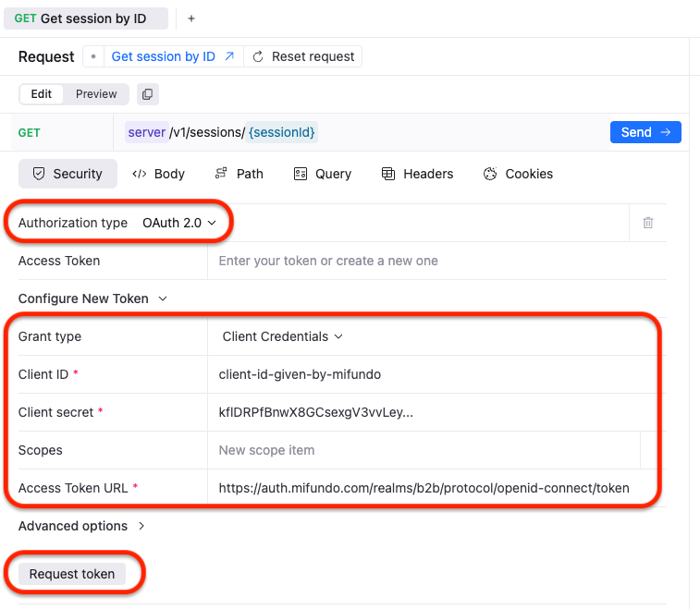Open the Get session by ID link
This screenshot has width=700, height=609.
tap(173, 56)
